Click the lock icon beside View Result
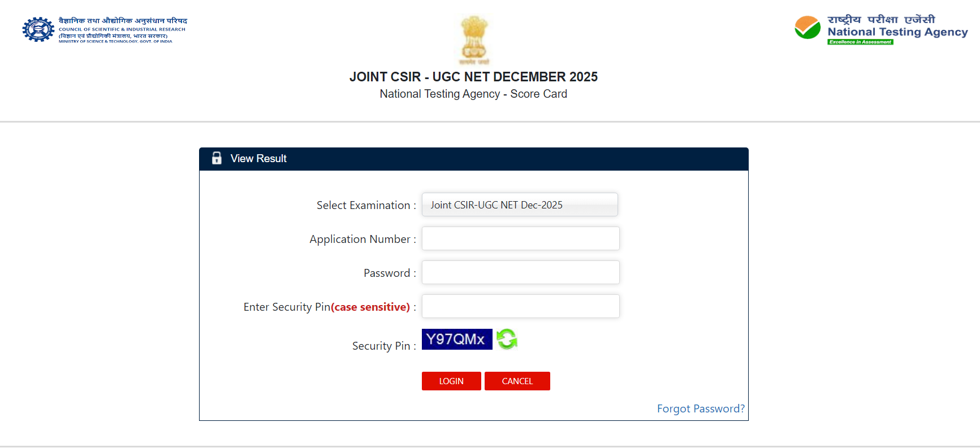980x448 pixels. pyautogui.click(x=217, y=158)
